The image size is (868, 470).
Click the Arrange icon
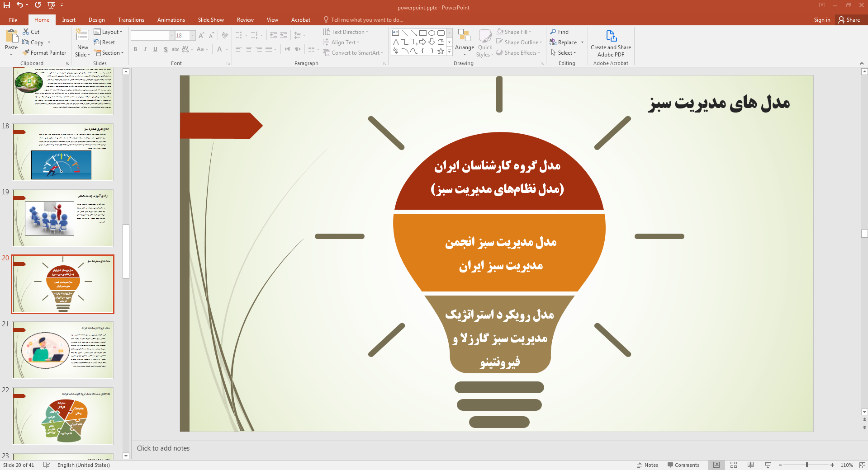click(464, 36)
